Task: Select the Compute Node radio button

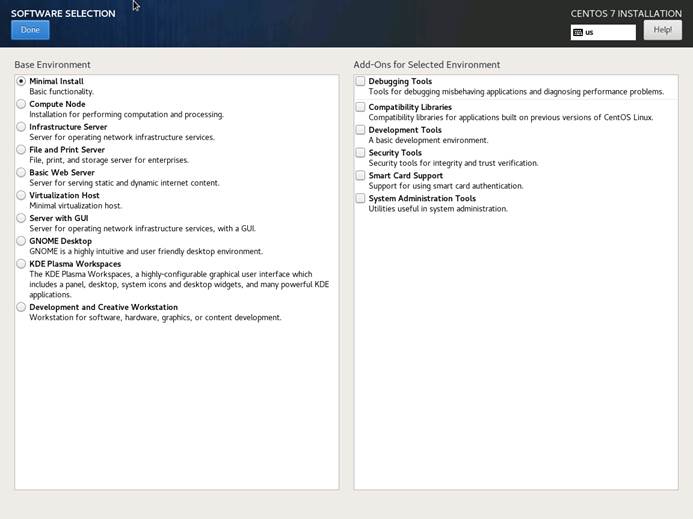Action: (x=21, y=104)
